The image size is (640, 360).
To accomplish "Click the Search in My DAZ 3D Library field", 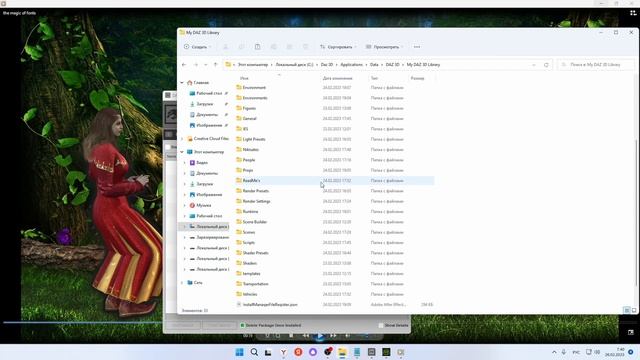I will 596,65.
